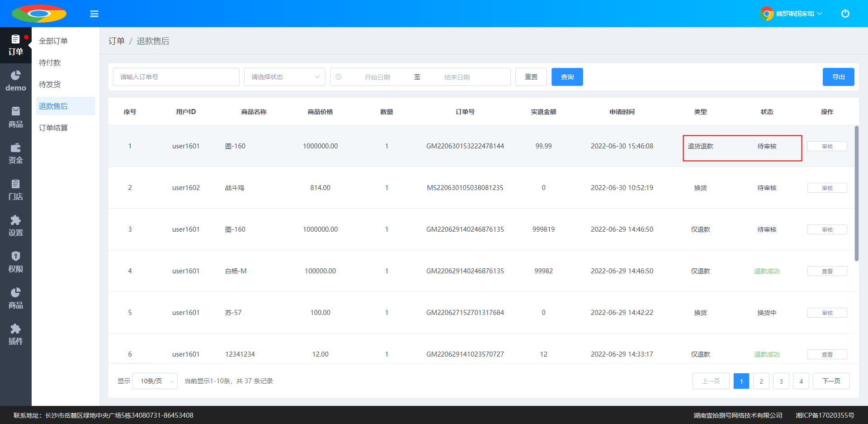Click the table vertical scrollbar
This screenshot has width=868, height=424.
tap(856, 193)
